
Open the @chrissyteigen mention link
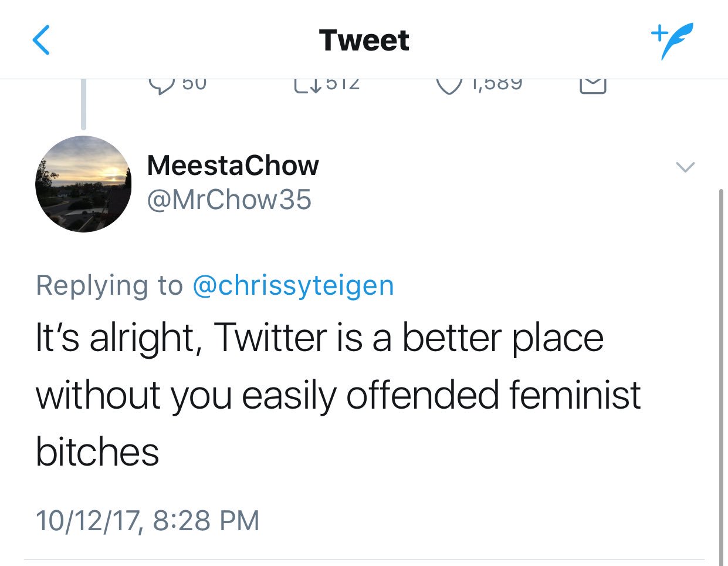point(293,286)
